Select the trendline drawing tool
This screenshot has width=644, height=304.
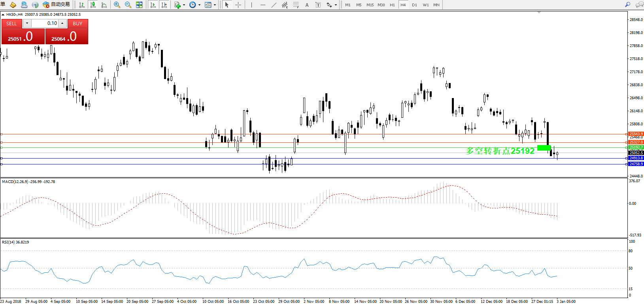tap(274, 5)
